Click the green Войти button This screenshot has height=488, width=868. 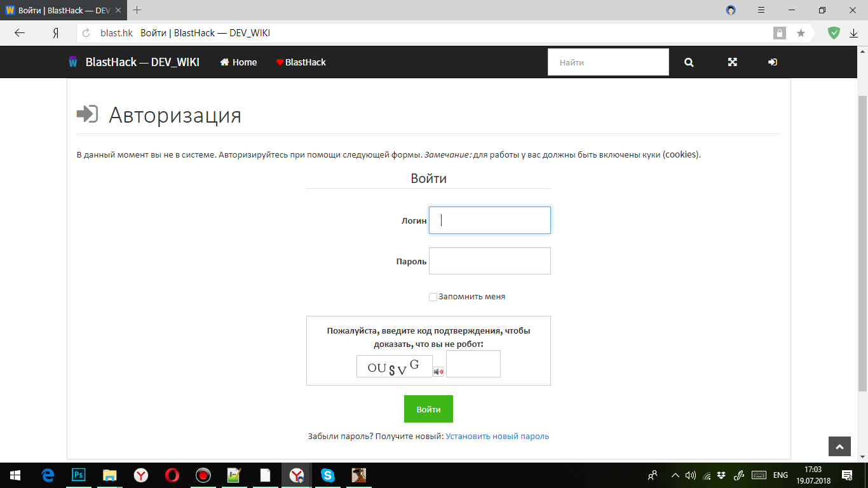428,409
